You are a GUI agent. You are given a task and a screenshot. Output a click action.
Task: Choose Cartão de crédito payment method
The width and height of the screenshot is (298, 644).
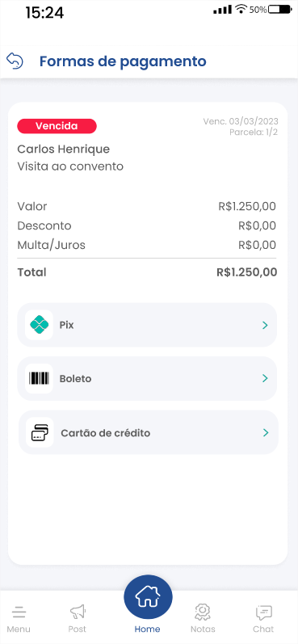148,432
